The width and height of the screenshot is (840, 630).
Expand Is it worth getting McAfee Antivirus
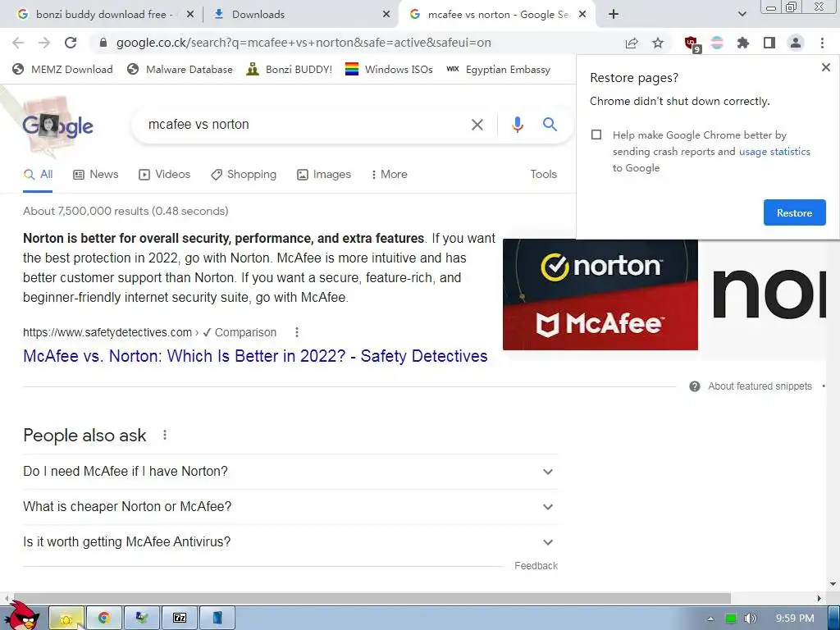[290, 542]
